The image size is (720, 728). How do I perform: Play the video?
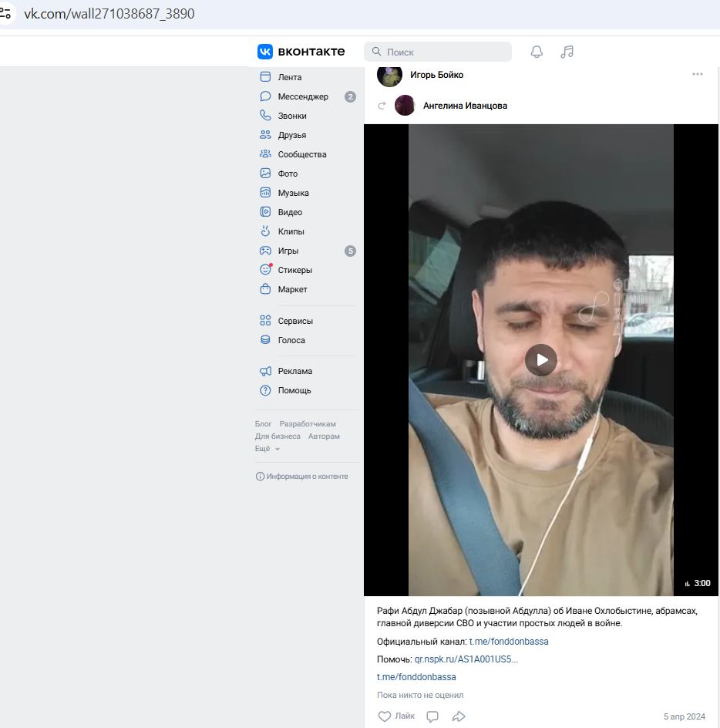(541, 360)
